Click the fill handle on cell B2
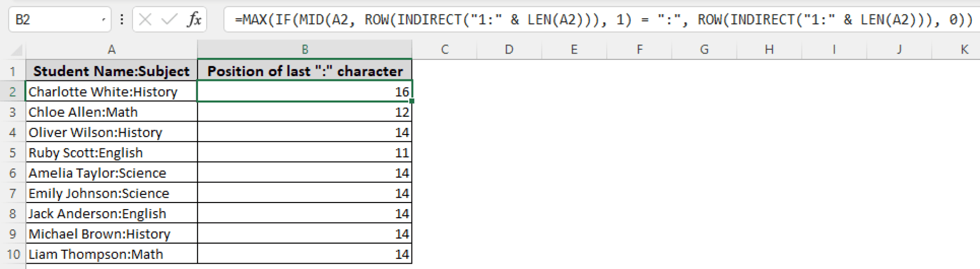The image size is (980, 269). click(412, 101)
